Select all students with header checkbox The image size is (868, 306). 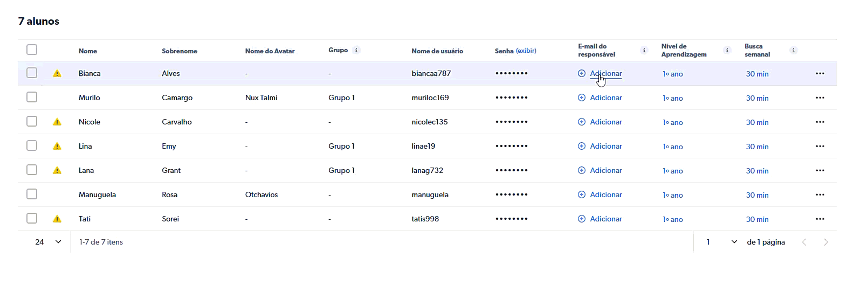pyautogui.click(x=32, y=50)
